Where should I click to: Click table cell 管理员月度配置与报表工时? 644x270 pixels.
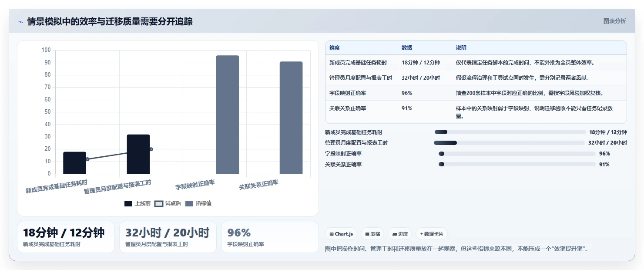coord(361,78)
